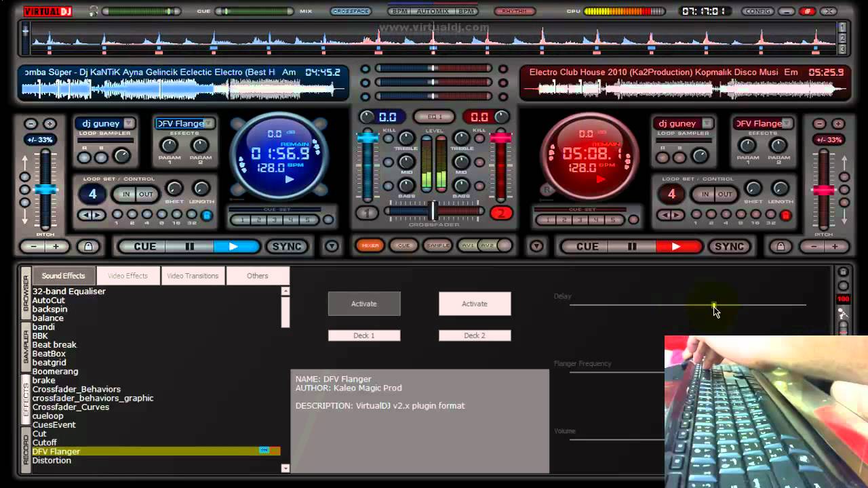Click the headphone icon in the top bar
This screenshot has width=868, height=488.
tap(93, 11)
